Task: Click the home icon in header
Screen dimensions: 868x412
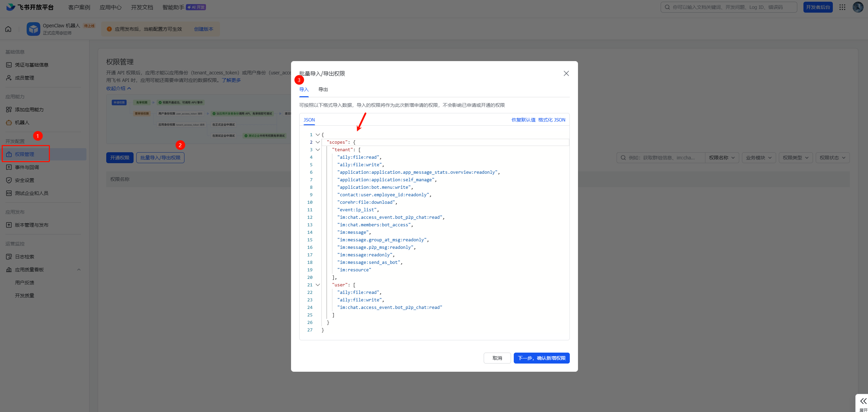Action: (x=8, y=29)
